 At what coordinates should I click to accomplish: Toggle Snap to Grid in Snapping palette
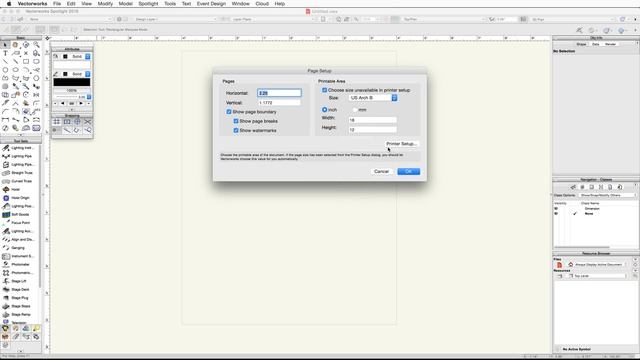point(57,122)
